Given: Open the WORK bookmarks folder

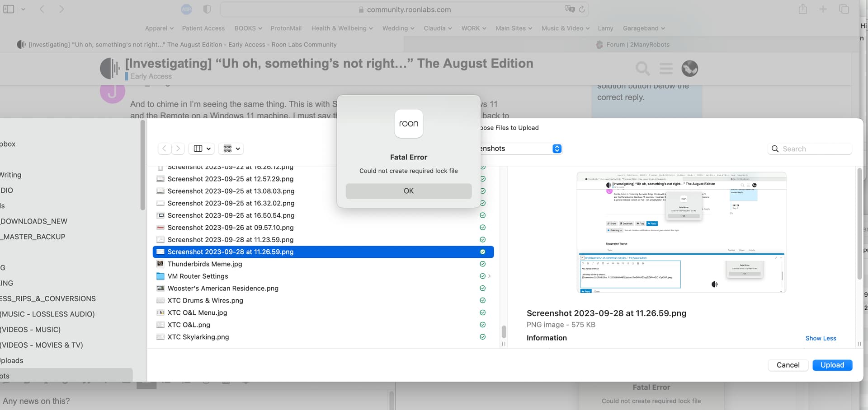Looking at the screenshot, I should [474, 28].
